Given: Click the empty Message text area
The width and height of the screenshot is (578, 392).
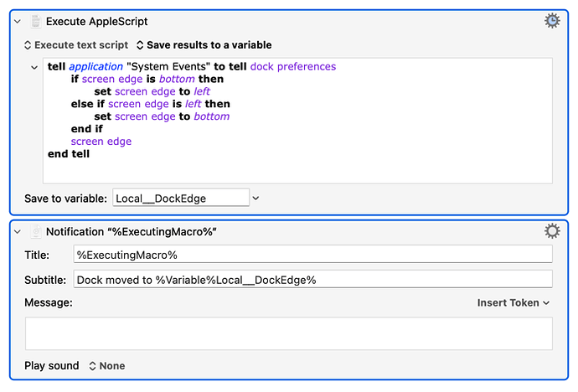Looking at the screenshot, I should (x=288, y=333).
